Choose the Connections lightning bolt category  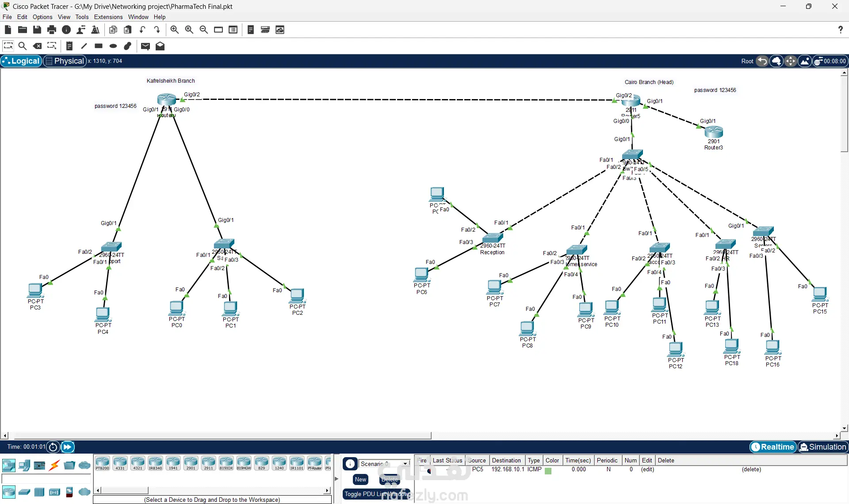pos(54,465)
